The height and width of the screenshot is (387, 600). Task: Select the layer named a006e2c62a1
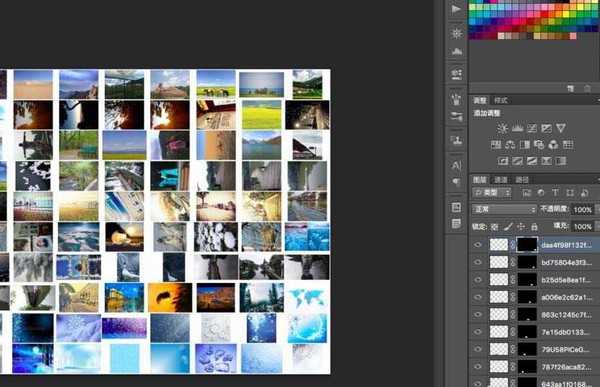[566, 297]
